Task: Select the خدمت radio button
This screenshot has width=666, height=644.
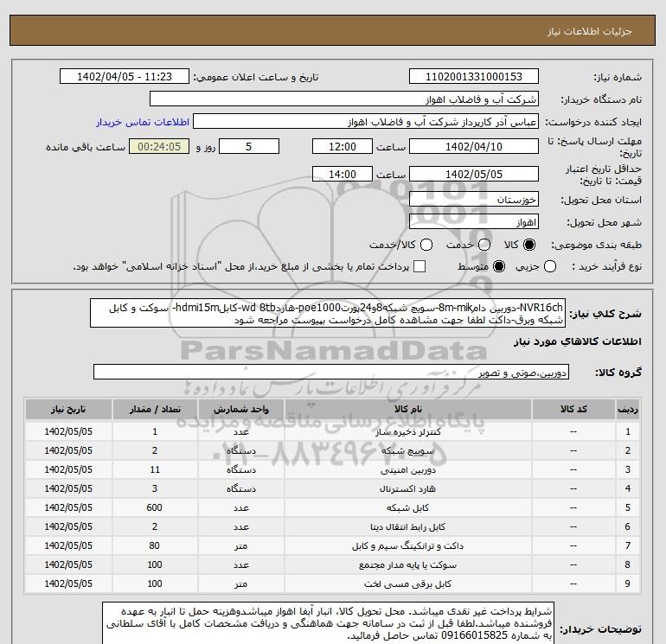Action: 484,245
